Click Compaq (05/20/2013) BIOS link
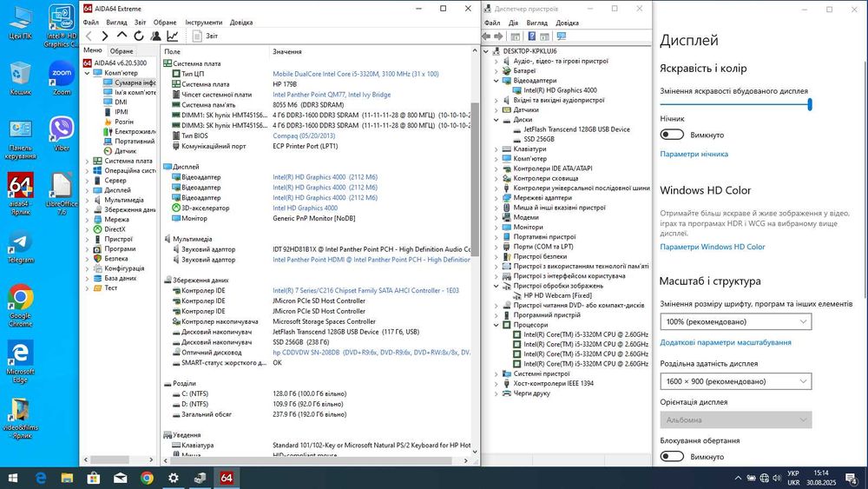This screenshot has height=489, width=868. click(304, 135)
